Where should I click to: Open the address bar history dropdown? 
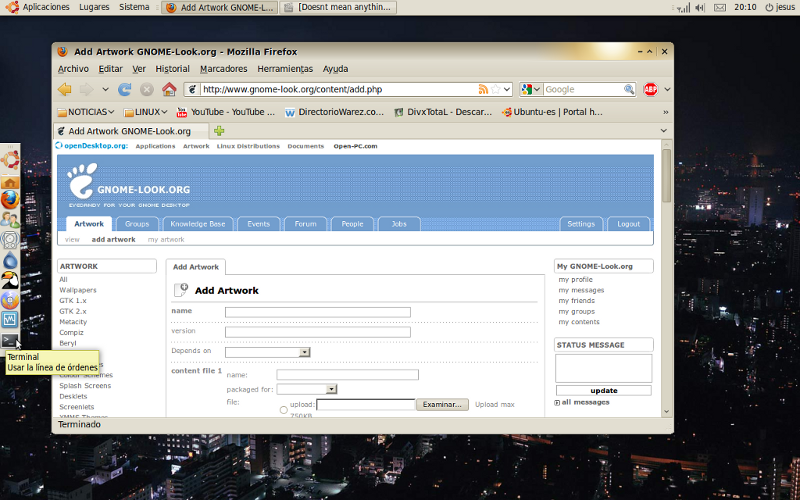tap(507, 89)
